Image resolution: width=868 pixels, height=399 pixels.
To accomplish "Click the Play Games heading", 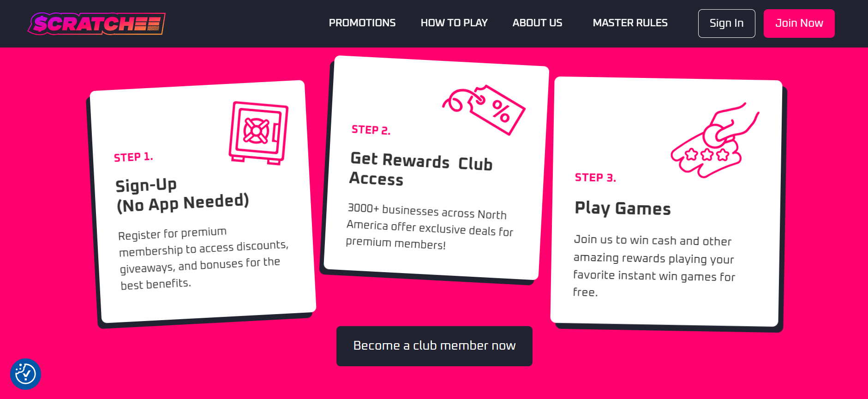I will coord(623,208).
